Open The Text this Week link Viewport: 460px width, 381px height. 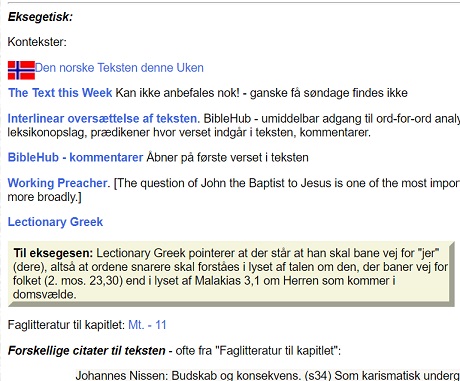pos(60,93)
